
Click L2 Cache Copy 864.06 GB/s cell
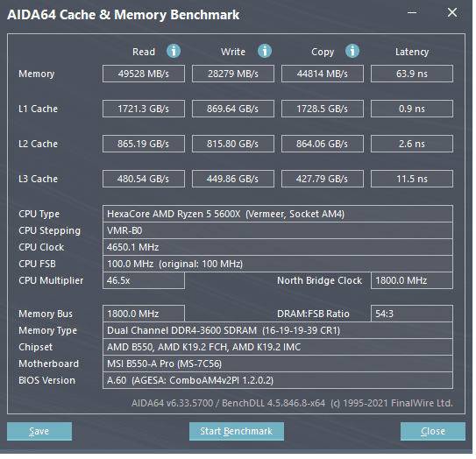tap(323, 144)
